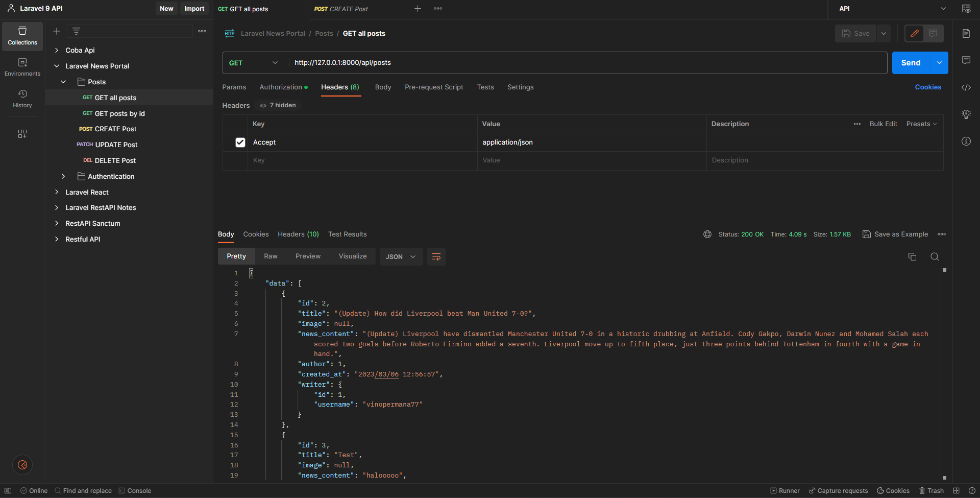
Task: Open the Save options dropdown arrow
Action: [884, 33]
